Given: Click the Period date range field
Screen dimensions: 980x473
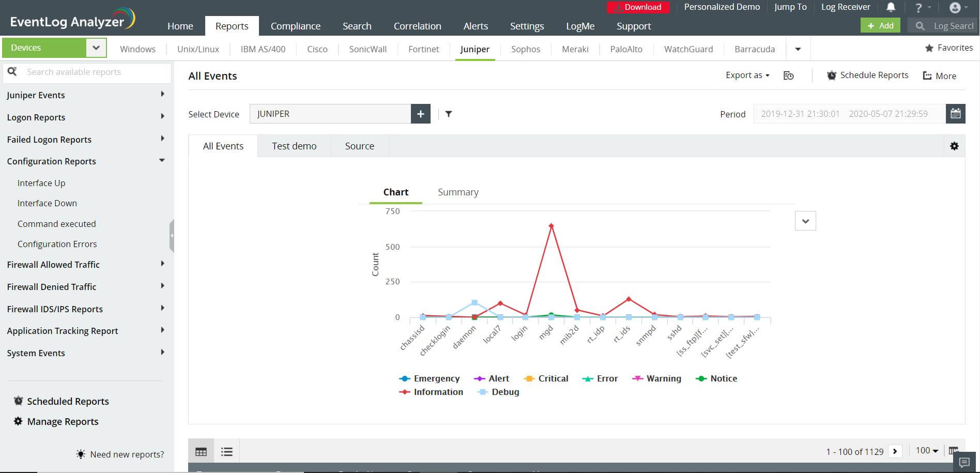Looking at the screenshot, I should click(850, 114).
